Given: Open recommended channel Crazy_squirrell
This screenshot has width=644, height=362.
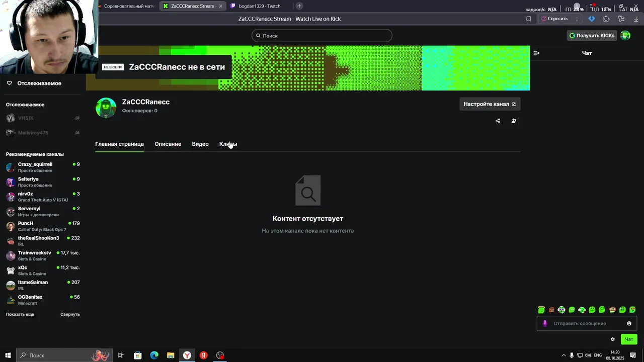Looking at the screenshot, I should coord(43,167).
